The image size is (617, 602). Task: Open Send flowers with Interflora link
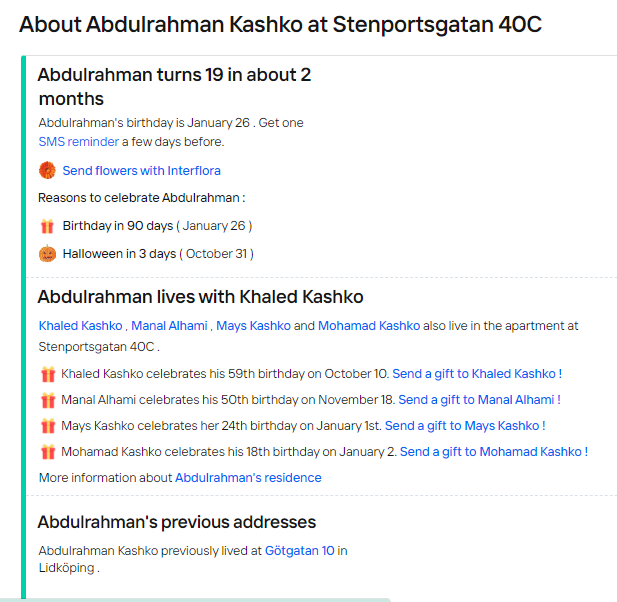click(142, 171)
